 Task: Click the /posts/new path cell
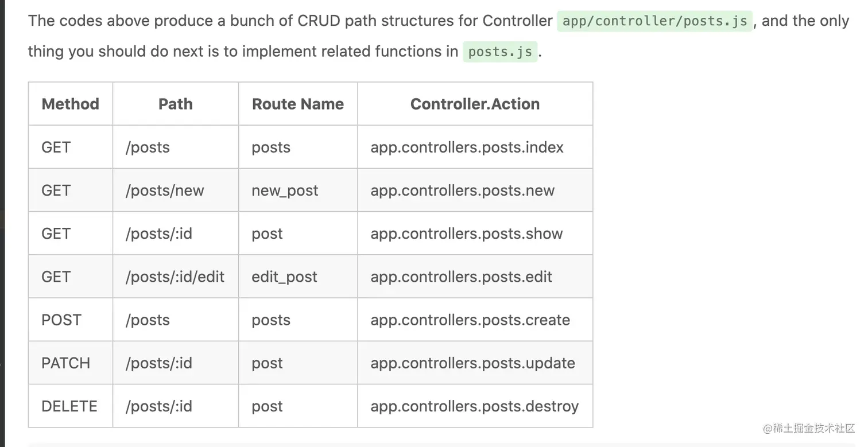[165, 191]
